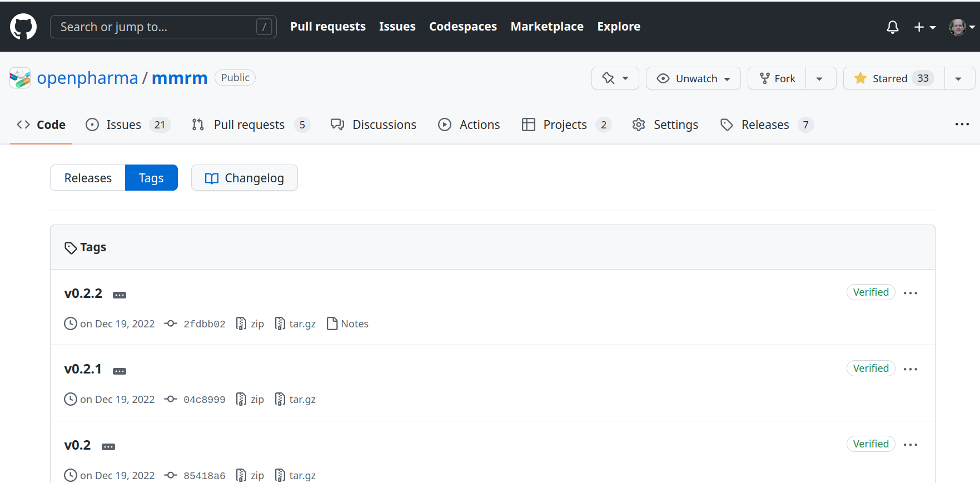The image size is (980, 483).
Task: Open the notifications bell
Action: [892, 27]
